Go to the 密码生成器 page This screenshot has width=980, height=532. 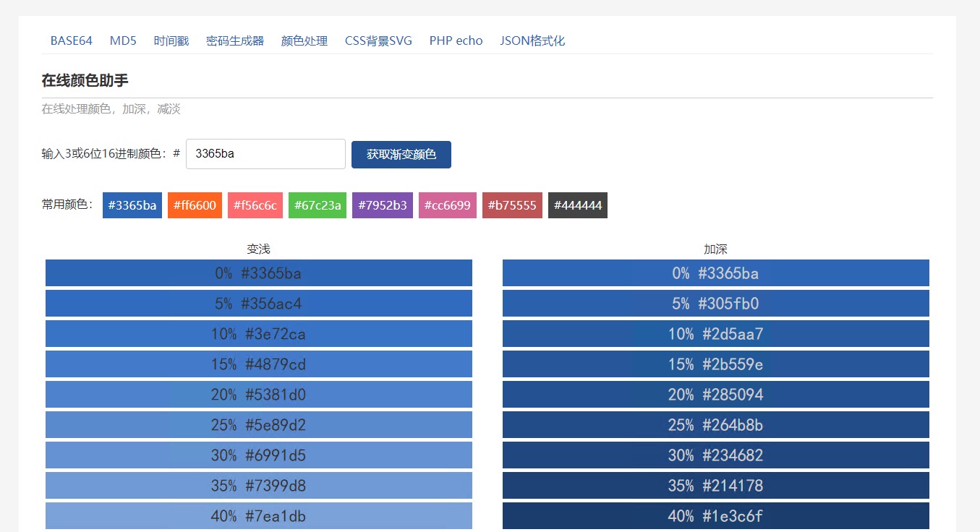[x=235, y=40]
